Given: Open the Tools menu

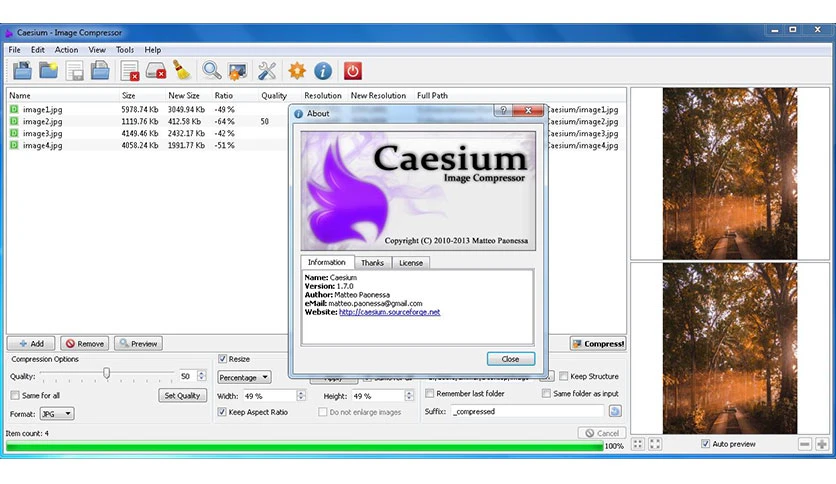Looking at the screenshot, I should click(x=125, y=50).
